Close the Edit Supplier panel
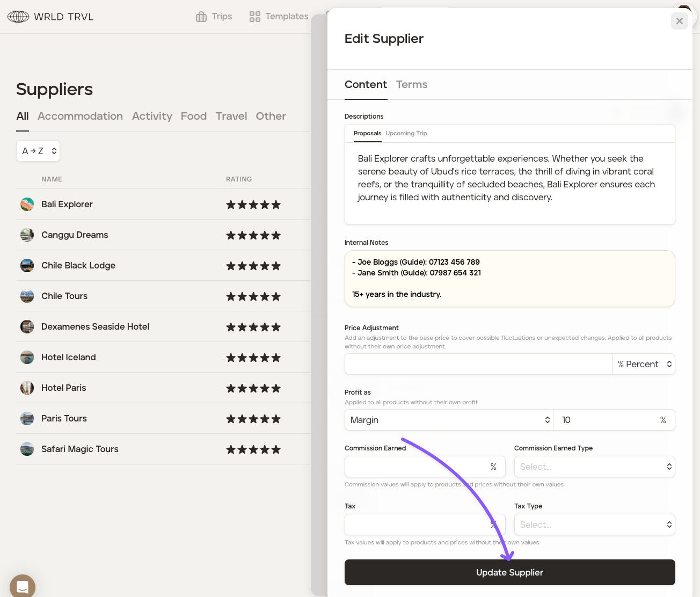Screen dimensions: 700x597 click(x=679, y=21)
